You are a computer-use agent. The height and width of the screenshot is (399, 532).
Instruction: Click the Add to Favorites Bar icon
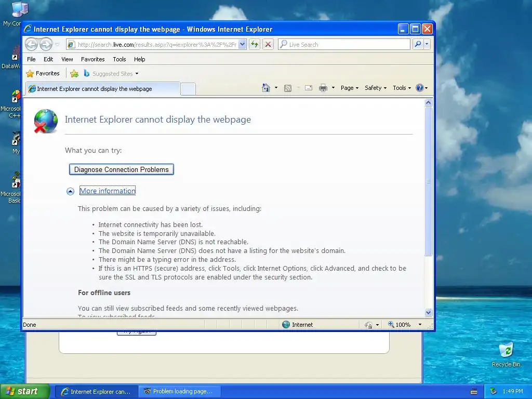pos(74,73)
